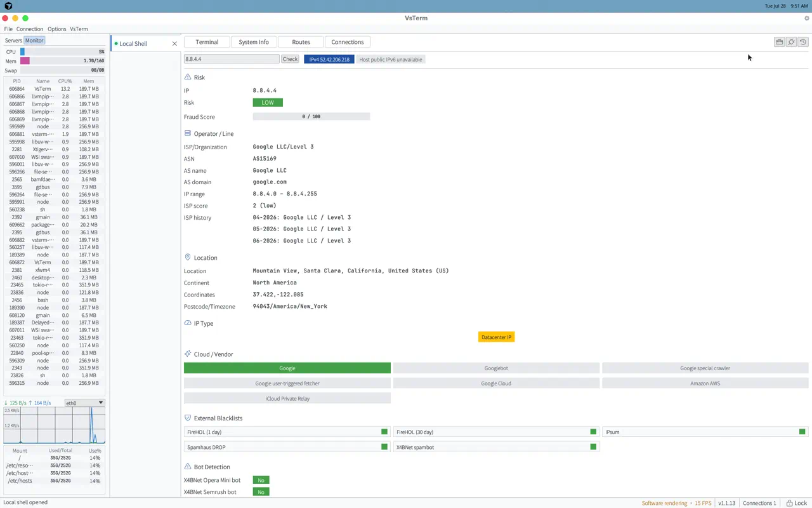This screenshot has width=812, height=508.
Task: Click the IPv4 52.42.206.218 button
Action: pos(329,60)
